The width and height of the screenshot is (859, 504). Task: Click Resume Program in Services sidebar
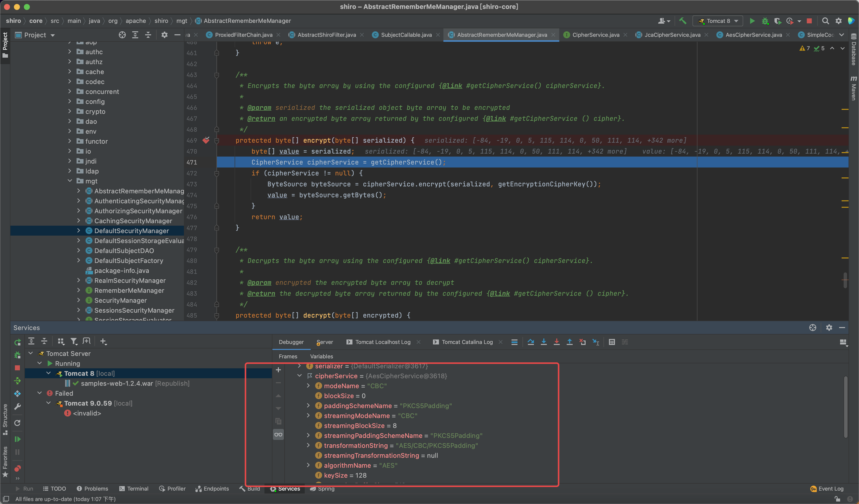tap(17, 439)
